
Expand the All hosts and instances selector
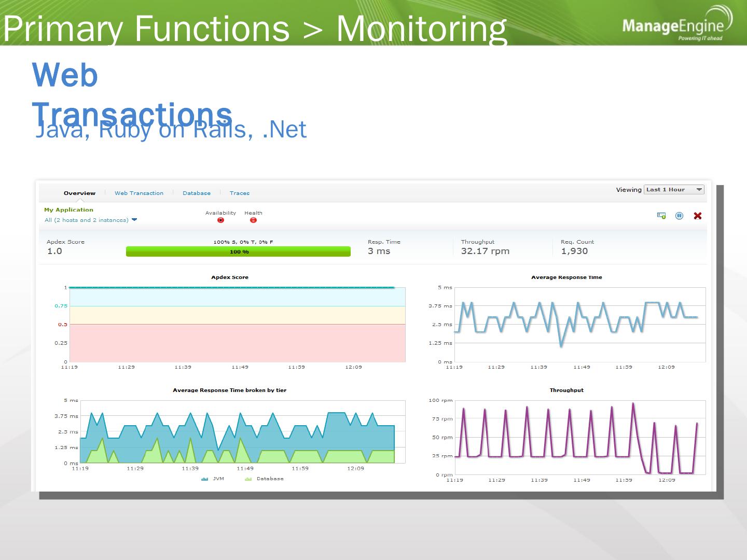point(91,220)
